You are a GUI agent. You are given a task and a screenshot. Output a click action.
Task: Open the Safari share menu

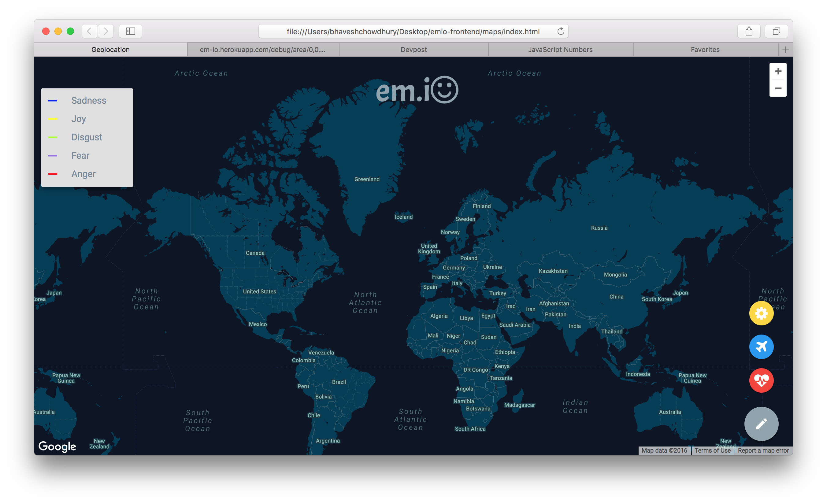[x=749, y=31]
